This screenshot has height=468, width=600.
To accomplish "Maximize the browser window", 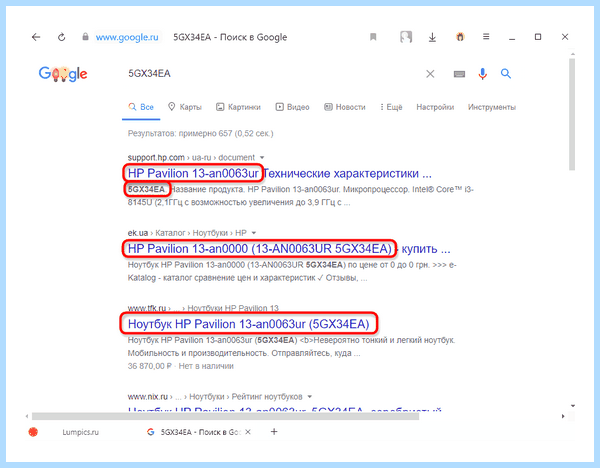I will click(538, 37).
